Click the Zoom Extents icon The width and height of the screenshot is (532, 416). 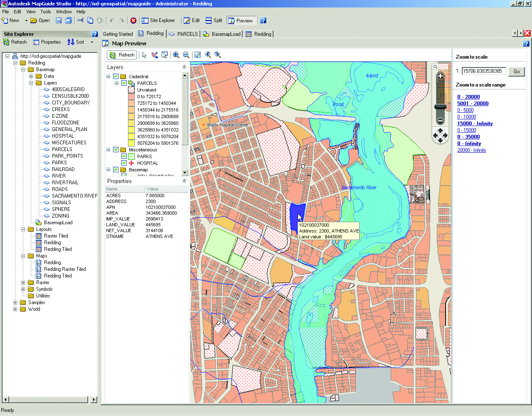point(198,55)
